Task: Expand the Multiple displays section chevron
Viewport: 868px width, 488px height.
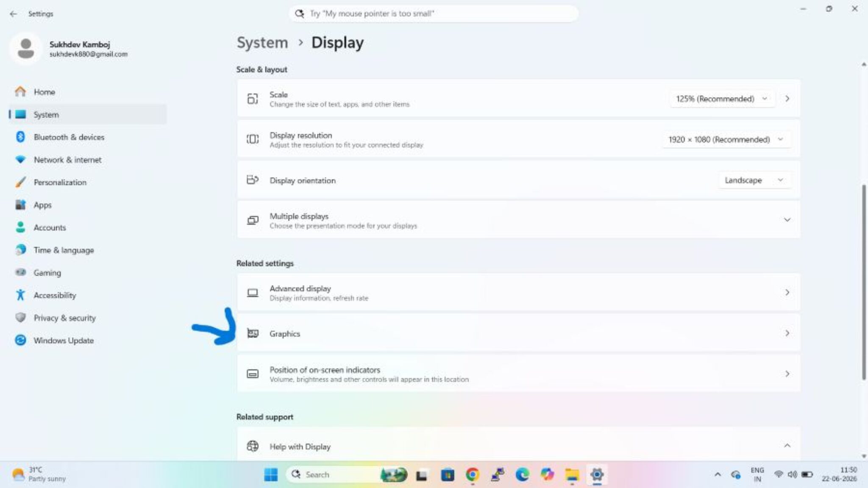Action: tap(787, 220)
